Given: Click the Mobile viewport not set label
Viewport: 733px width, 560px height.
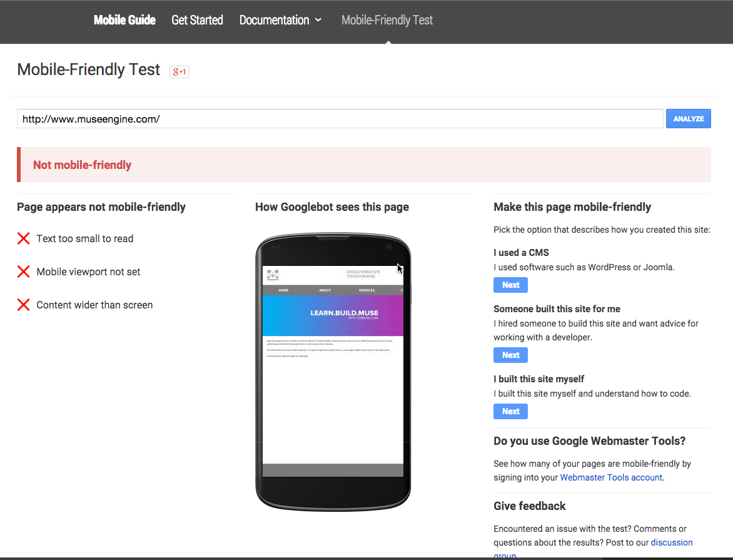Looking at the screenshot, I should (x=88, y=272).
